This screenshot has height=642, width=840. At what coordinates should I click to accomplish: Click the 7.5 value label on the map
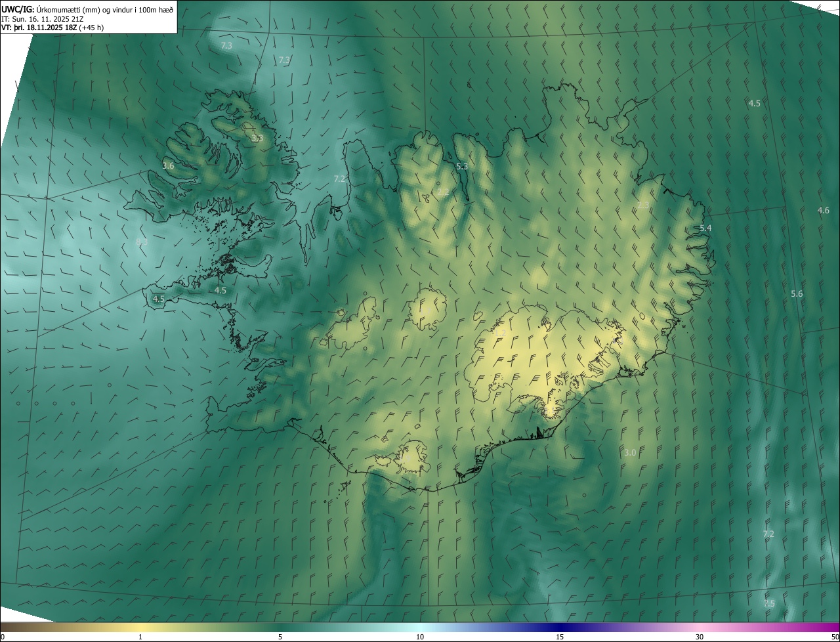pyautogui.click(x=769, y=604)
